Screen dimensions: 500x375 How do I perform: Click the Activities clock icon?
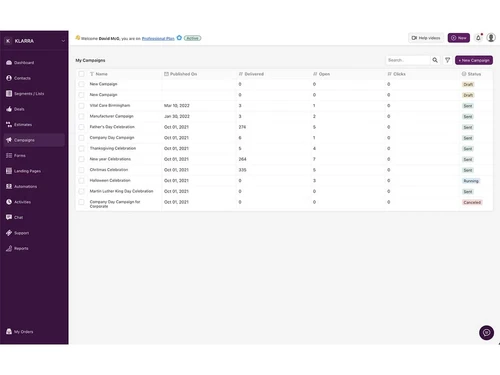(9, 202)
